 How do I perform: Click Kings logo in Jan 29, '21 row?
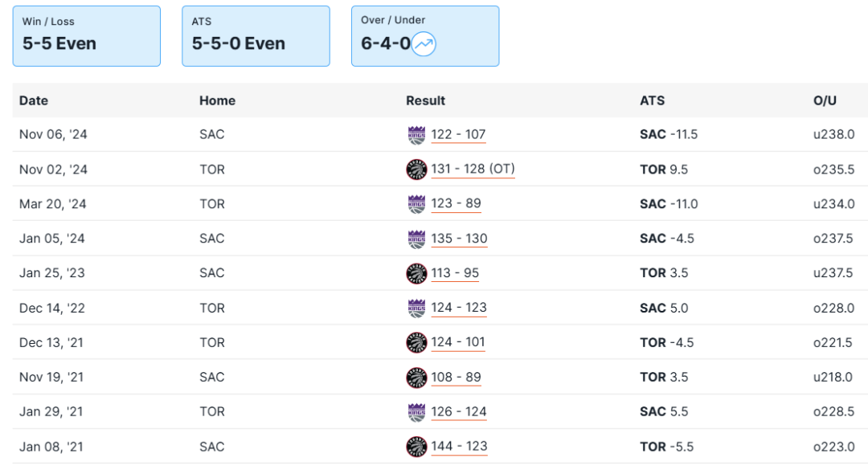point(416,412)
